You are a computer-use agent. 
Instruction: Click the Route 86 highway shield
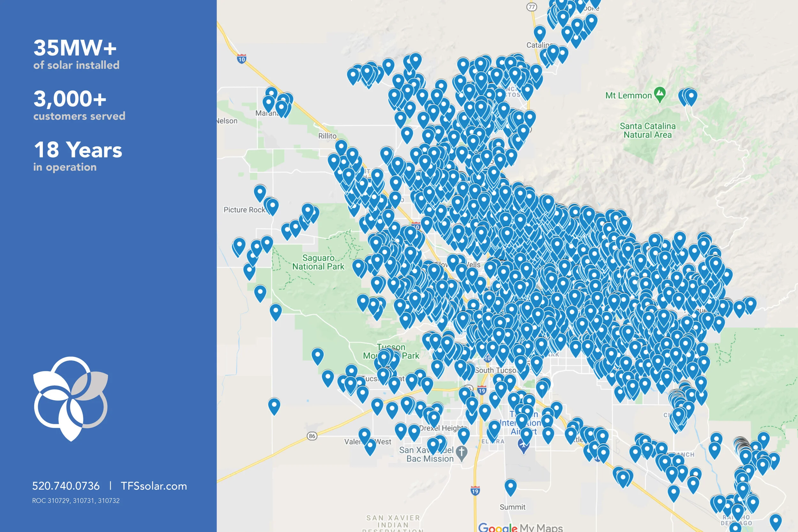pyautogui.click(x=312, y=436)
